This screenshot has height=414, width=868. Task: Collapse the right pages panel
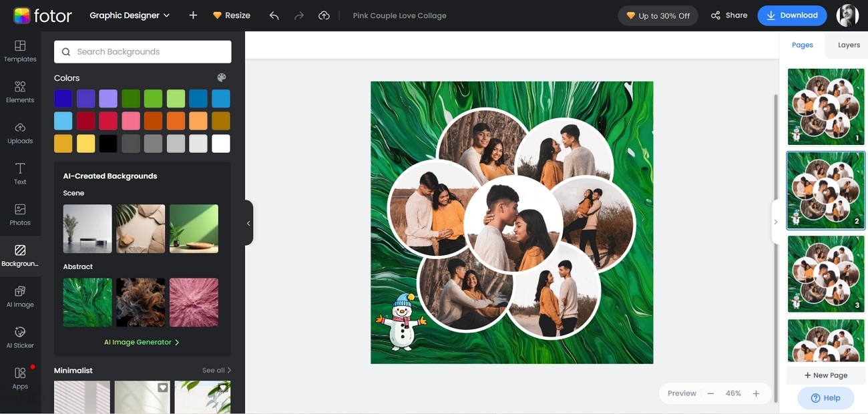[775, 222]
